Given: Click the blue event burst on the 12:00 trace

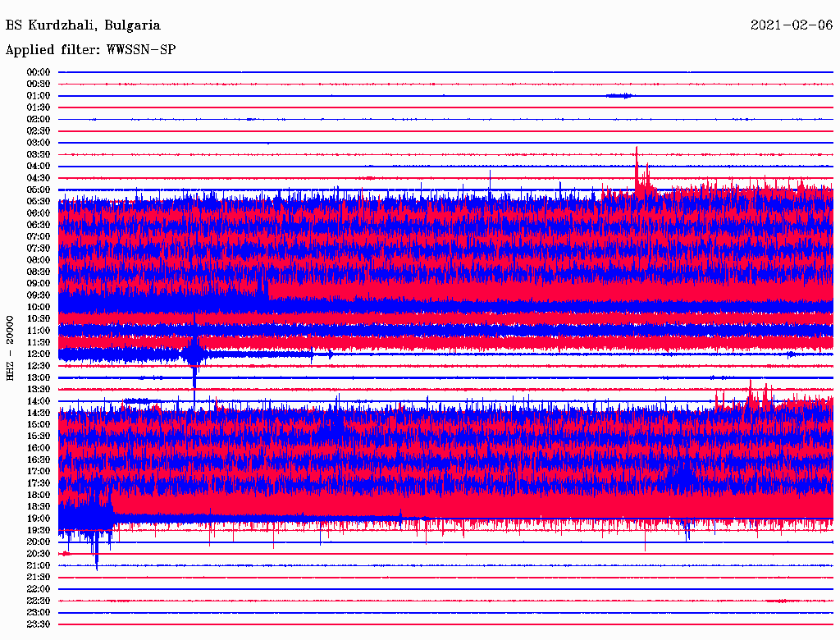Looking at the screenshot, I should click(194, 354).
